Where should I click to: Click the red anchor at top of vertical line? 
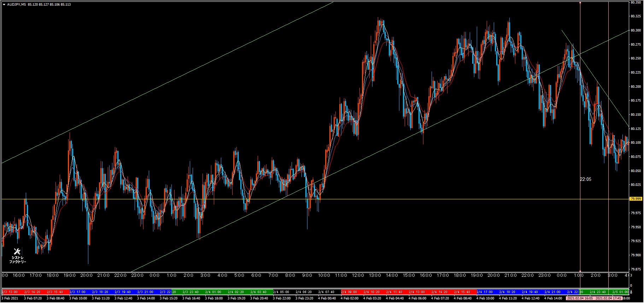[580, 2]
